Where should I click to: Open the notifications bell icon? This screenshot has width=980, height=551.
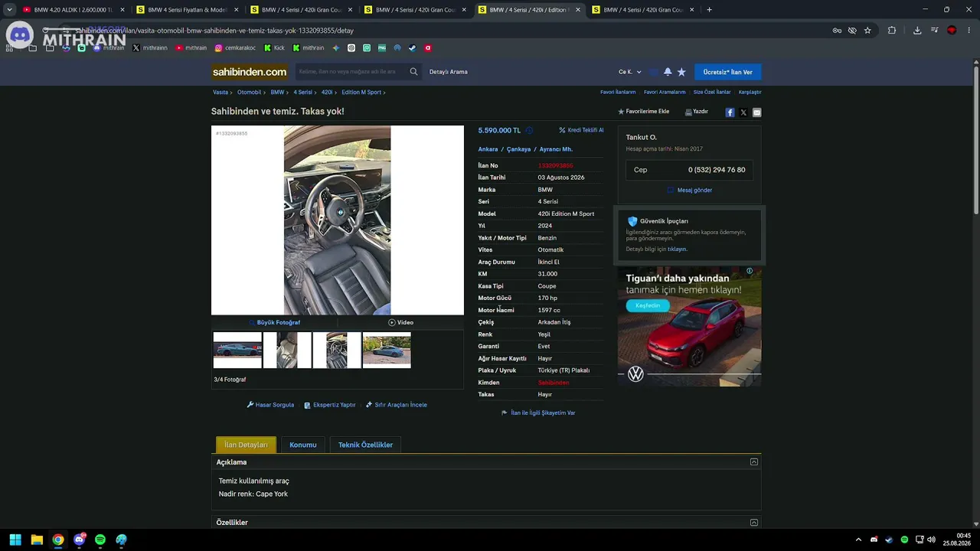668,72
